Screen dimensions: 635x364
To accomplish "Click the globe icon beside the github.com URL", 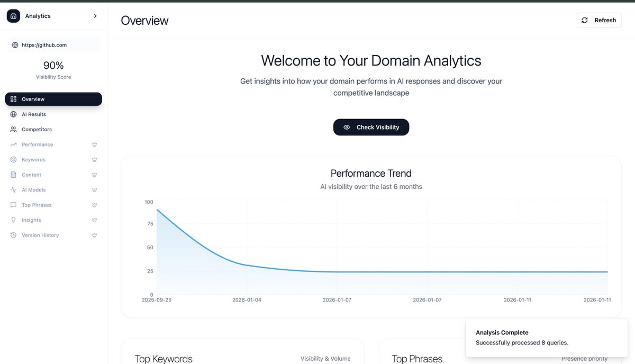I will click(x=14, y=45).
